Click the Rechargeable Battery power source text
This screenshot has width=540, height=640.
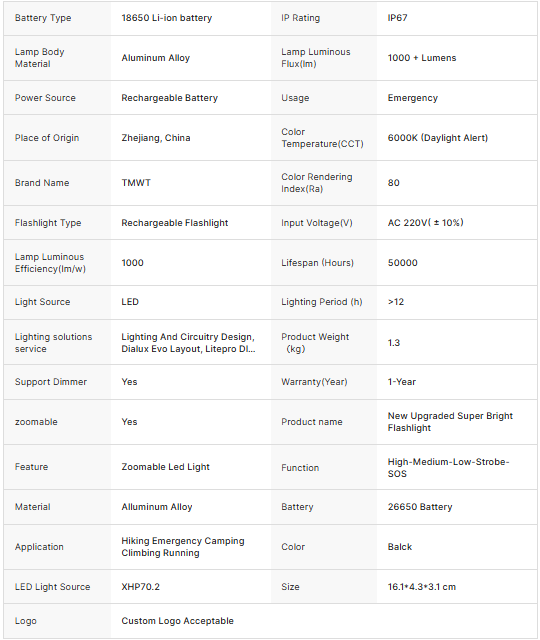(x=169, y=98)
